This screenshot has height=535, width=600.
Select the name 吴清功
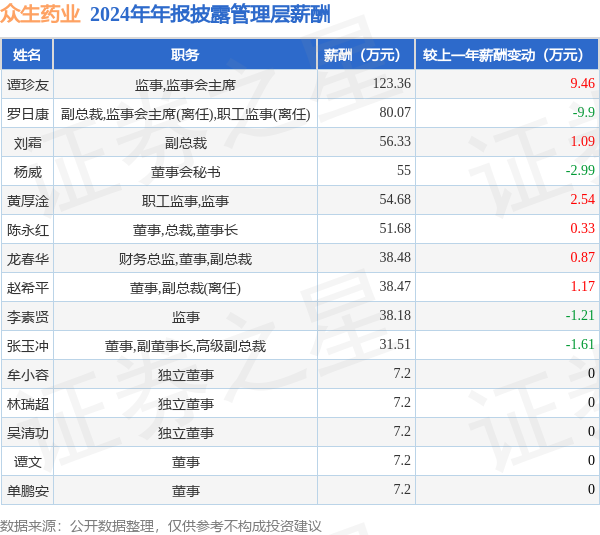[28, 433]
